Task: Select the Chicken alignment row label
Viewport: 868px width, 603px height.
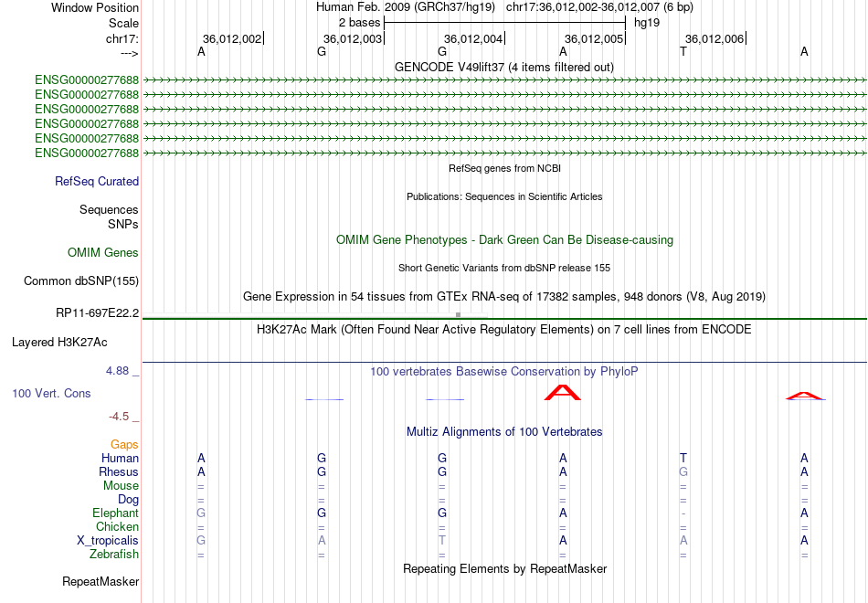Action: [x=117, y=526]
